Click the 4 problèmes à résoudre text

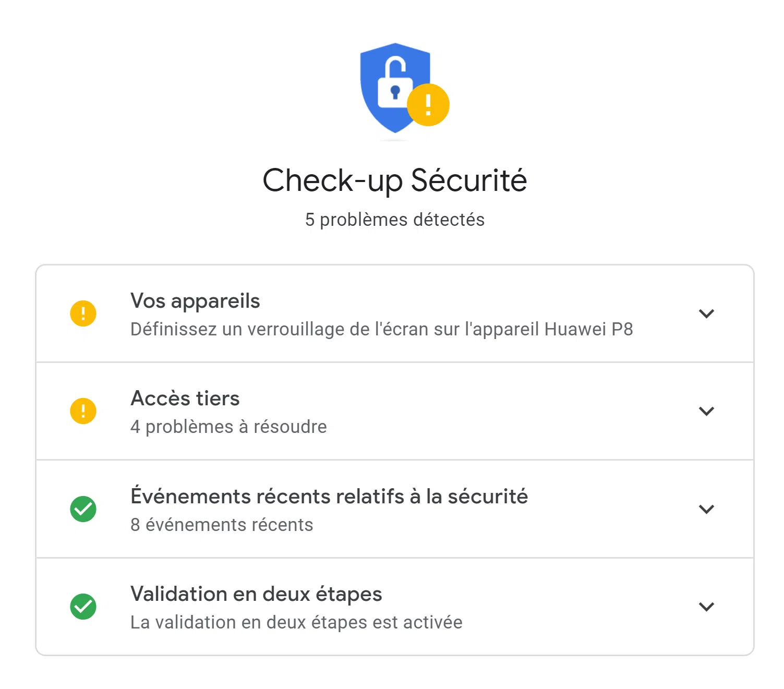(228, 427)
